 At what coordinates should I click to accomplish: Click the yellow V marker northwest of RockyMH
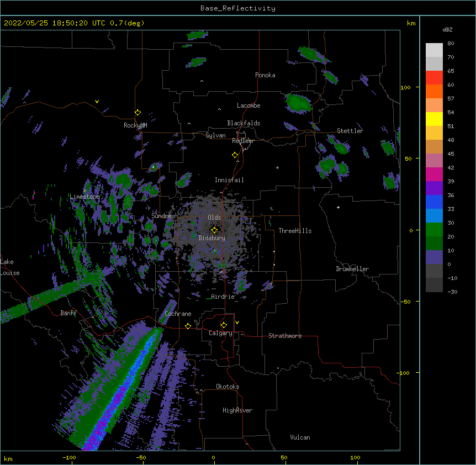pos(97,102)
